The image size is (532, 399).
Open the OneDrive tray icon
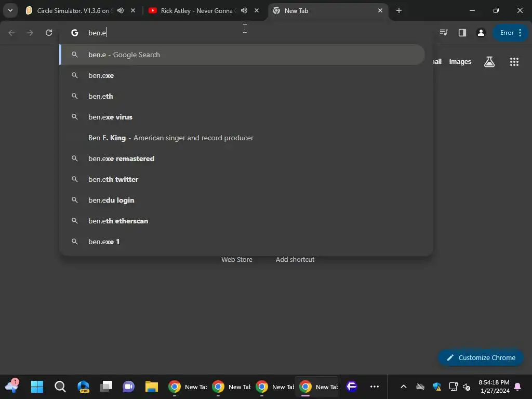click(x=420, y=387)
